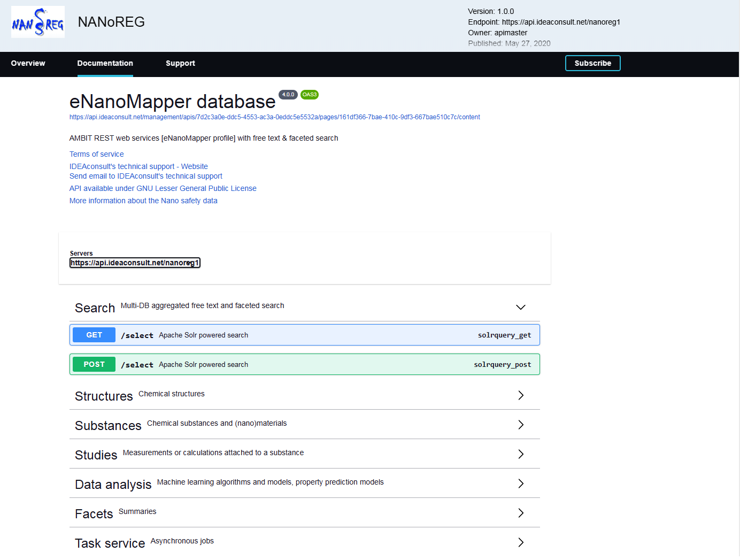Expand the Structures section arrow
This screenshot has height=560, width=740.
[x=520, y=395]
